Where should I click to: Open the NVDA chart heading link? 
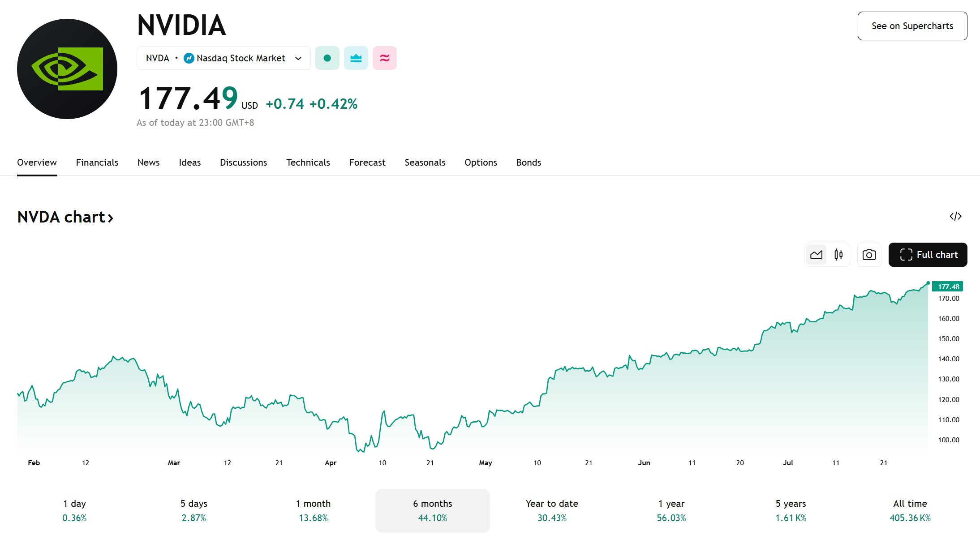[65, 217]
